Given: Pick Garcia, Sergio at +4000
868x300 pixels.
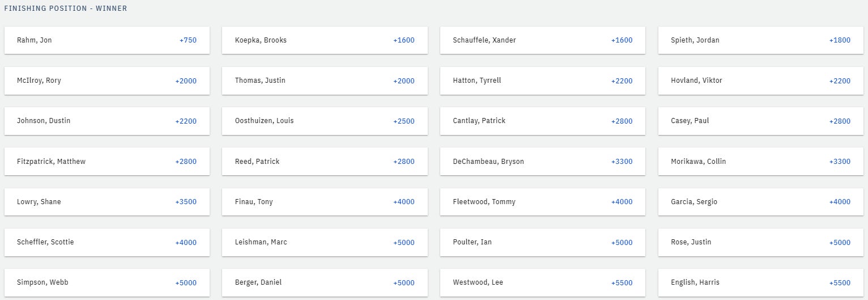Looking at the screenshot, I should [x=761, y=202].
